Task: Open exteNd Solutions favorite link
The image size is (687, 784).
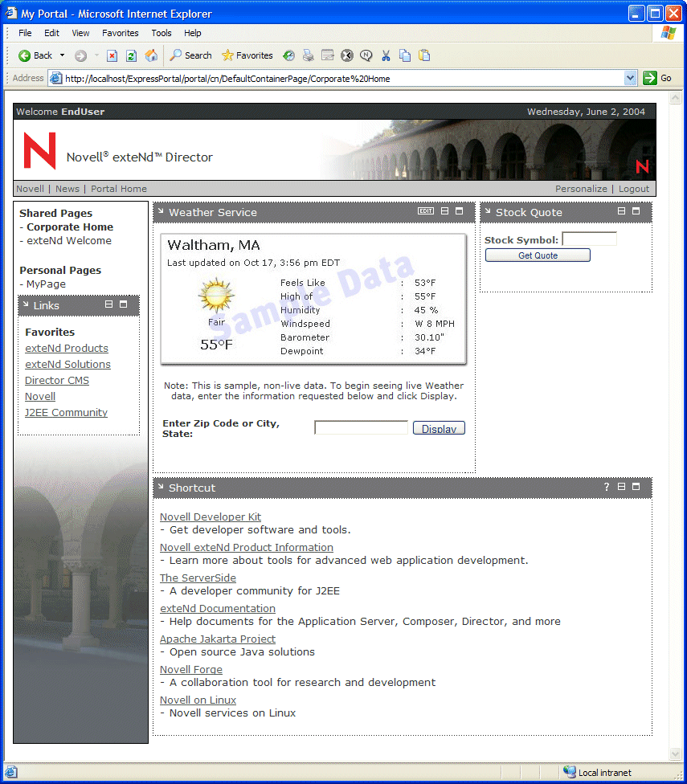Action: pyautogui.click(x=67, y=364)
